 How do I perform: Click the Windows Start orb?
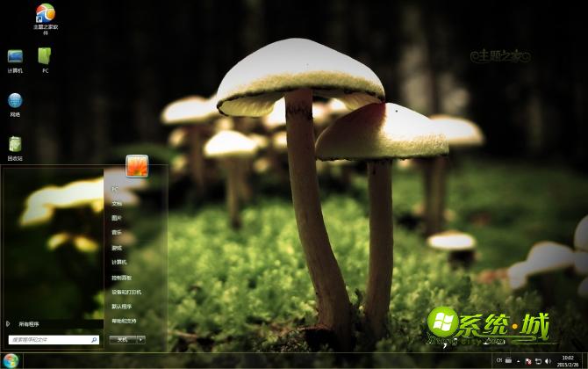tap(11, 360)
